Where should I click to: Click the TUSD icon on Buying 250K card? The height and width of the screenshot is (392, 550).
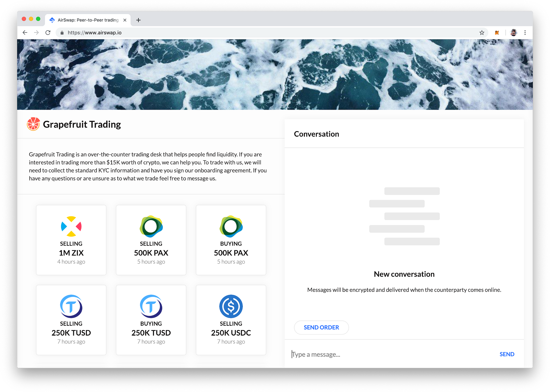(x=151, y=306)
